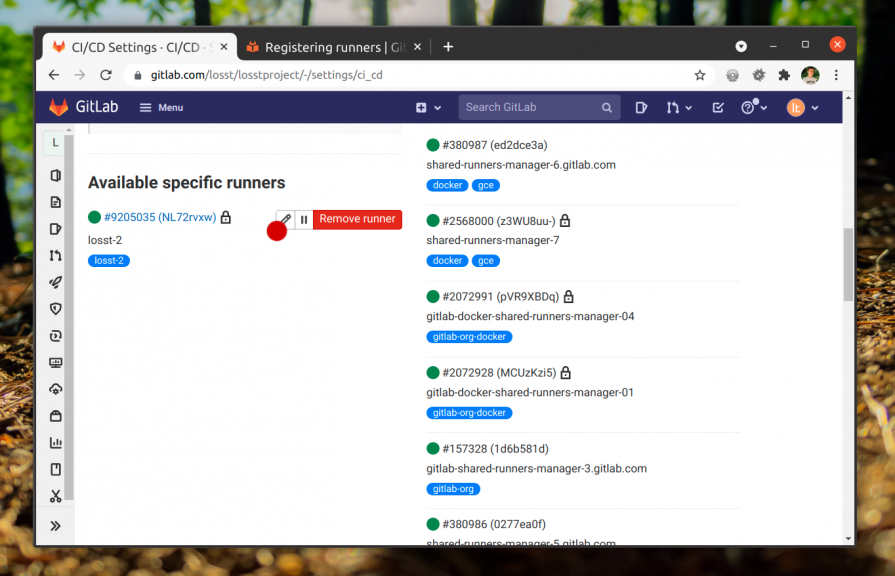Viewport: 895px width, 576px height.
Task: Click the pencil edit icon for runner #9205035
Action: [x=285, y=219]
